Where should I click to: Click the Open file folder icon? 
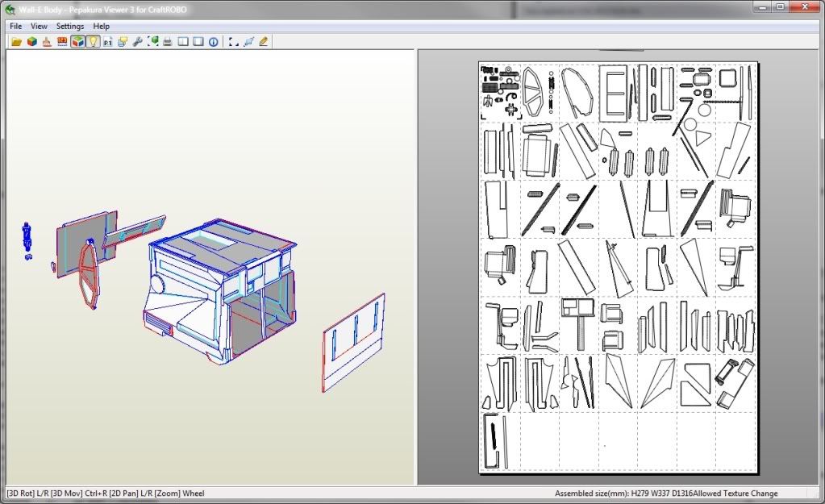[x=16, y=42]
